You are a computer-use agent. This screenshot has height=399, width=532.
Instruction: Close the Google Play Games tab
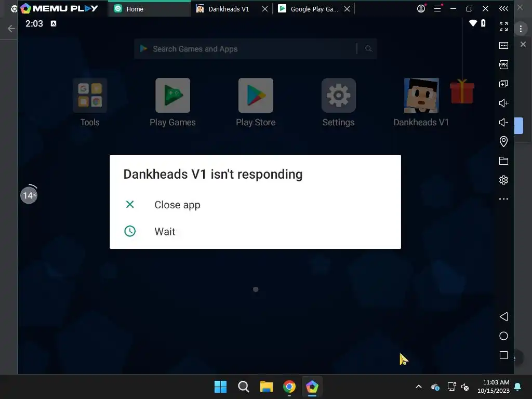[347, 9]
